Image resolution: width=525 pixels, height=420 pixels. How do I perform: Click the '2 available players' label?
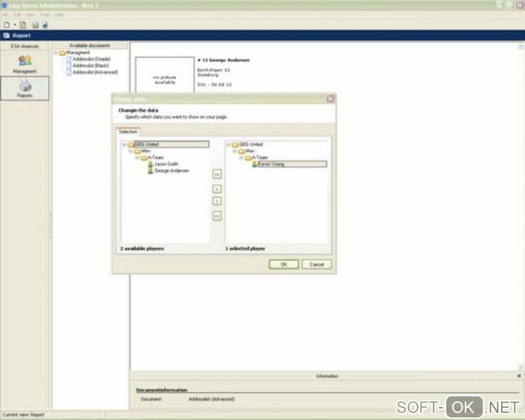tap(142, 249)
